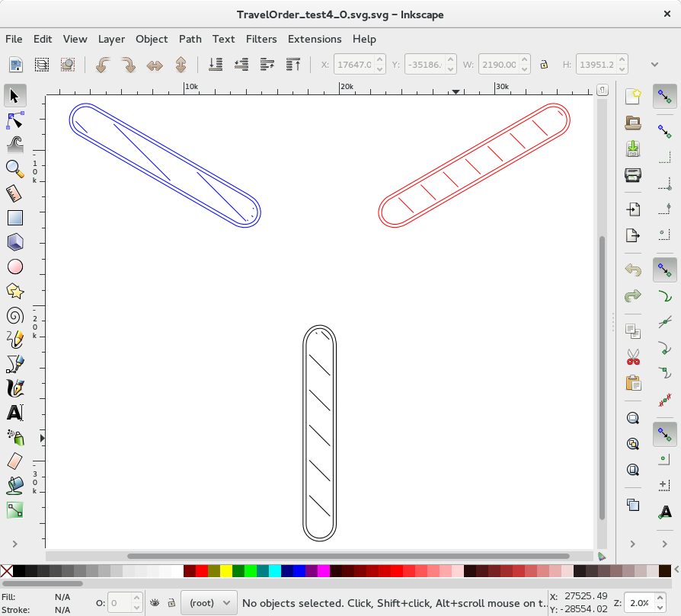Toggle the width/height lock
Screen dimensions: 681x616
click(544, 65)
